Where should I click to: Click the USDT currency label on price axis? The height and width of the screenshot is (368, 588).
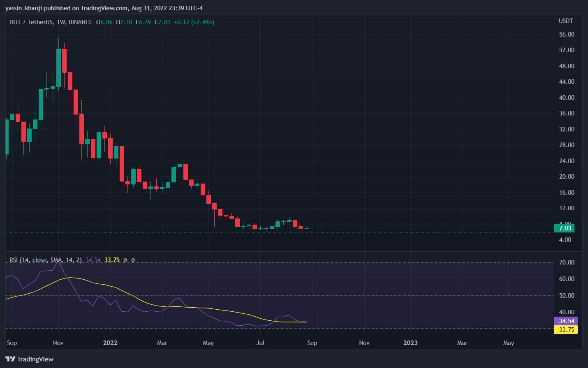pos(566,21)
